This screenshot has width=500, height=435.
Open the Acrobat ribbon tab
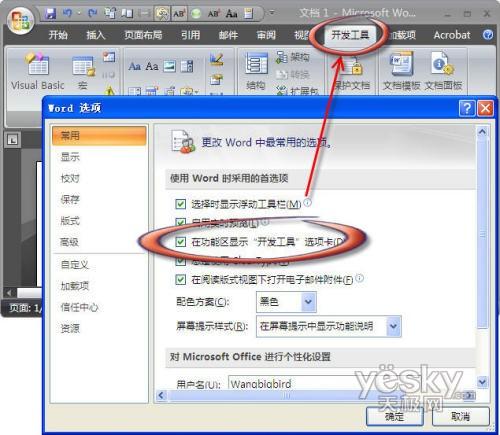(x=452, y=35)
